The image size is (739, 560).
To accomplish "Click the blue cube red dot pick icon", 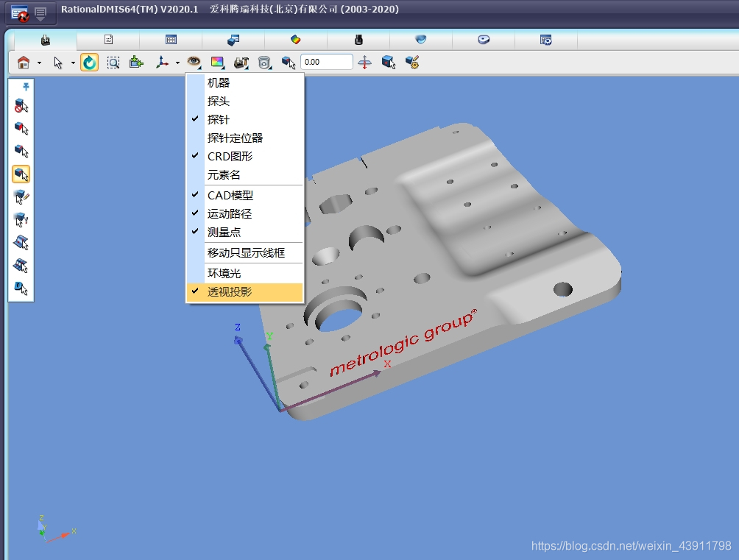I will click(389, 63).
